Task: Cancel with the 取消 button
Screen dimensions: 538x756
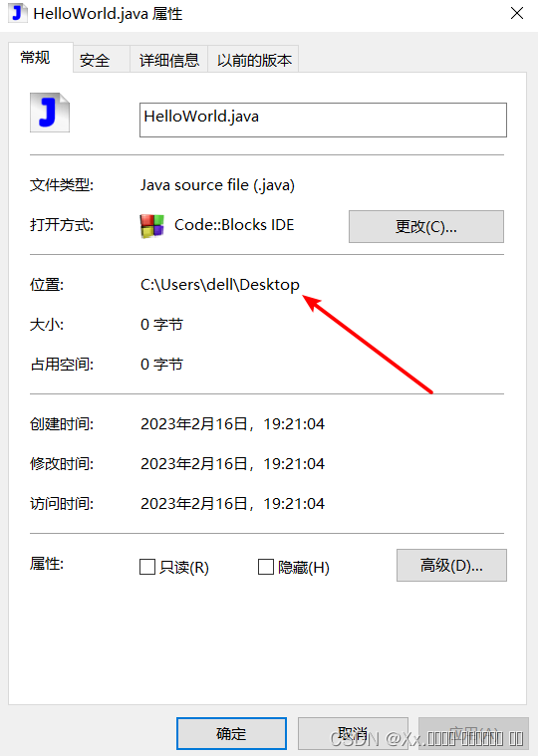Action: (x=353, y=733)
